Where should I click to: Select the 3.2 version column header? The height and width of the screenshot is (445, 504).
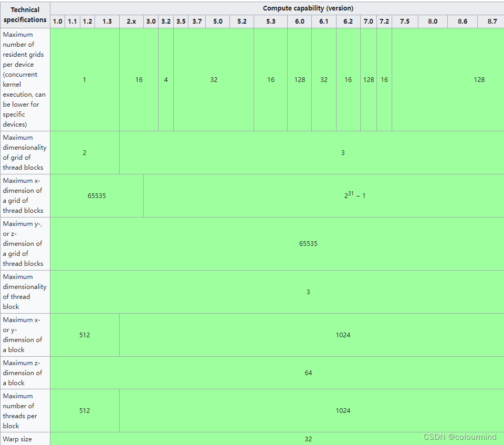(x=166, y=22)
